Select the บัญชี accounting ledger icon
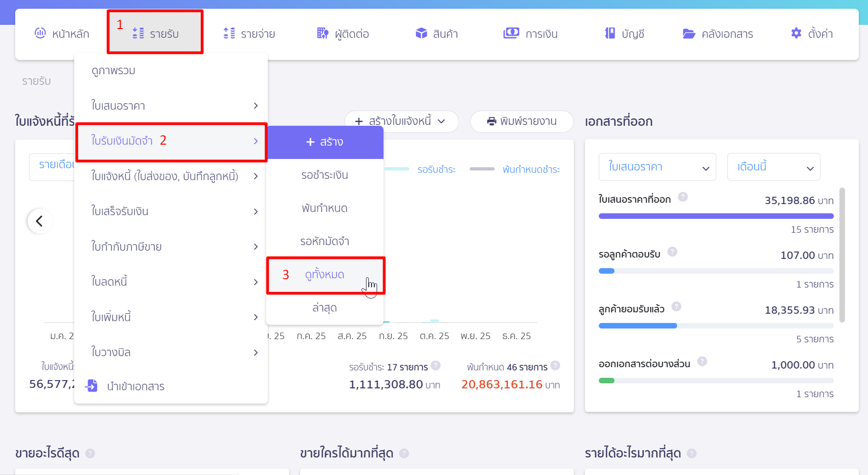The image size is (868, 475). point(610,33)
